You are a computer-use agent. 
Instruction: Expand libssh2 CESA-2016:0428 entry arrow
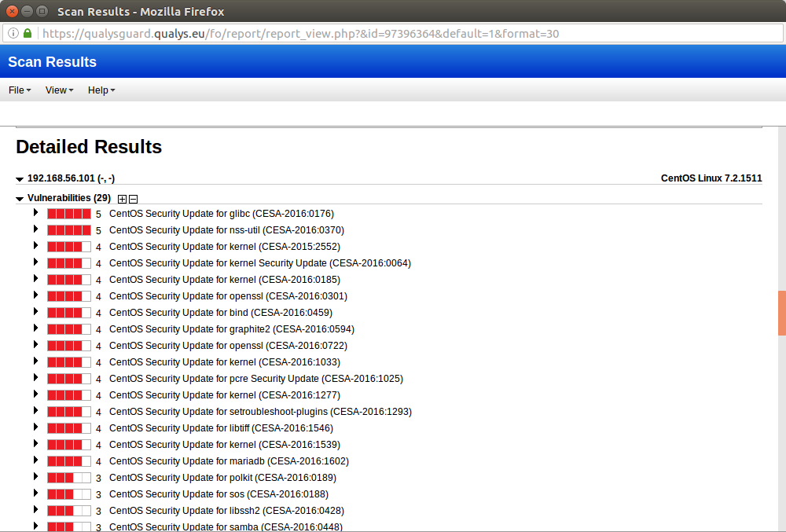pos(35,510)
